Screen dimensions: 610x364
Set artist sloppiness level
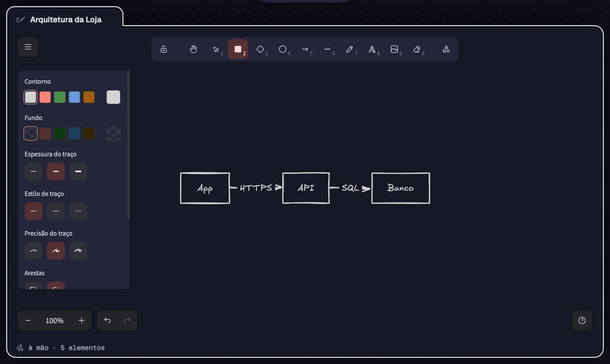[56, 251]
